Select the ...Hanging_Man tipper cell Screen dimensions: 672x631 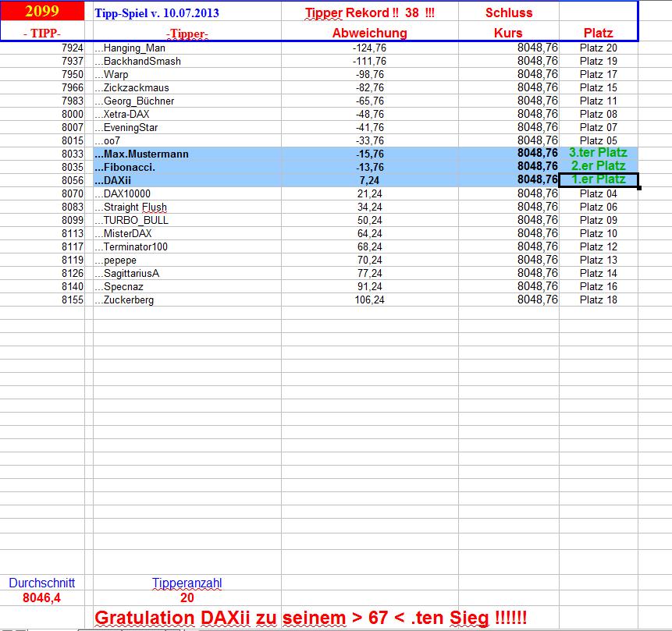pyautogui.click(x=187, y=48)
